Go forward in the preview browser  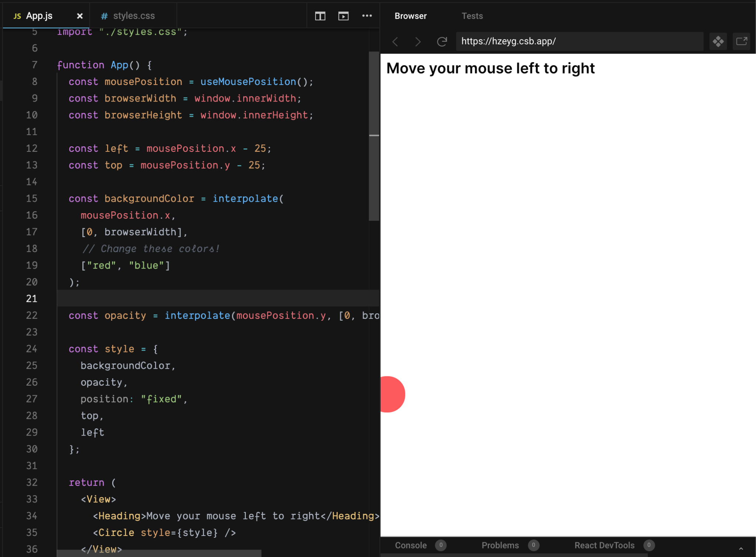pyautogui.click(x=418, y=41)
